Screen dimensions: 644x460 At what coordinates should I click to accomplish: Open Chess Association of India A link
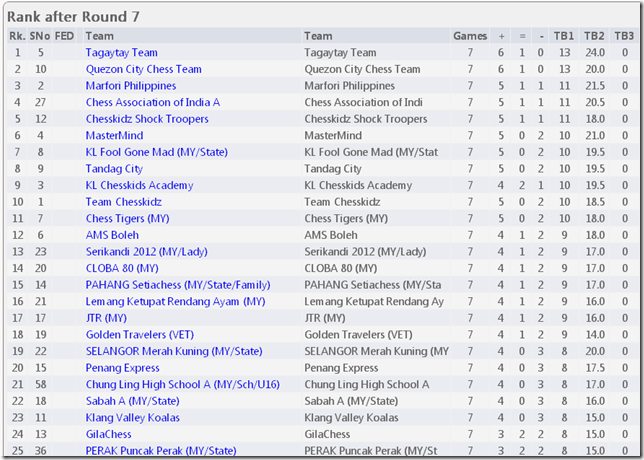[153, 102]
